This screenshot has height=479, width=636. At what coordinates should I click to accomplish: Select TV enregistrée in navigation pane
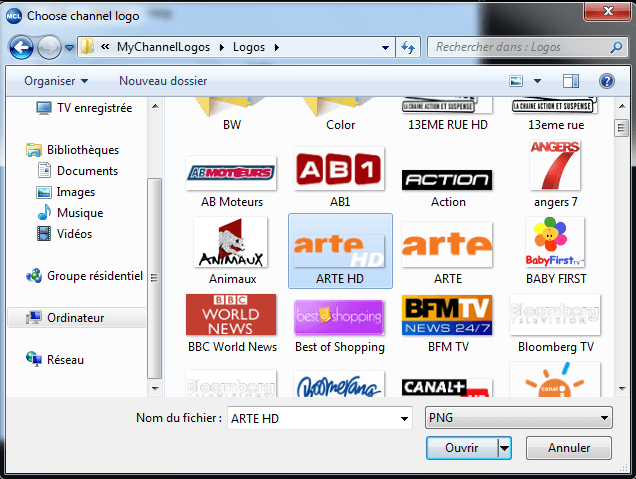click(x=84, y=108)
